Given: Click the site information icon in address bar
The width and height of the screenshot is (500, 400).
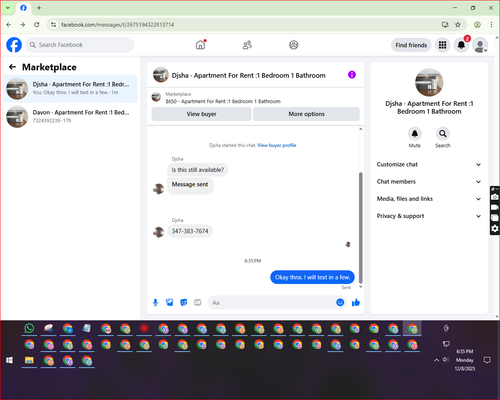Looking at the screenshot, I should click(x=53, y=24).
